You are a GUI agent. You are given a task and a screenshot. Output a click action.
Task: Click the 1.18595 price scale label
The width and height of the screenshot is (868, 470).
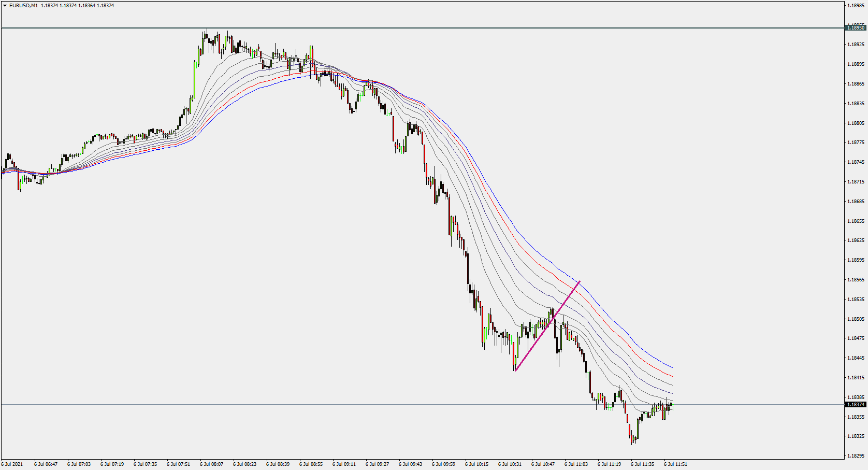[x=856, y=260]
